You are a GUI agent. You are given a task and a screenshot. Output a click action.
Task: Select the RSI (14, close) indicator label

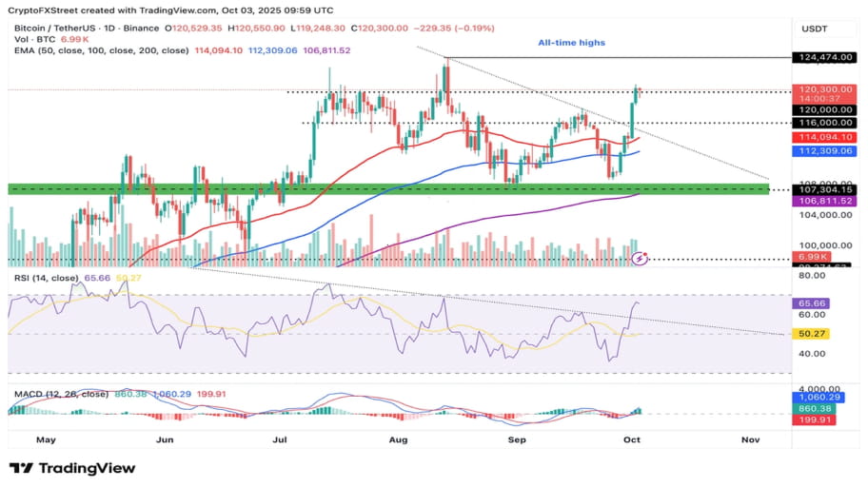[44, 278]
